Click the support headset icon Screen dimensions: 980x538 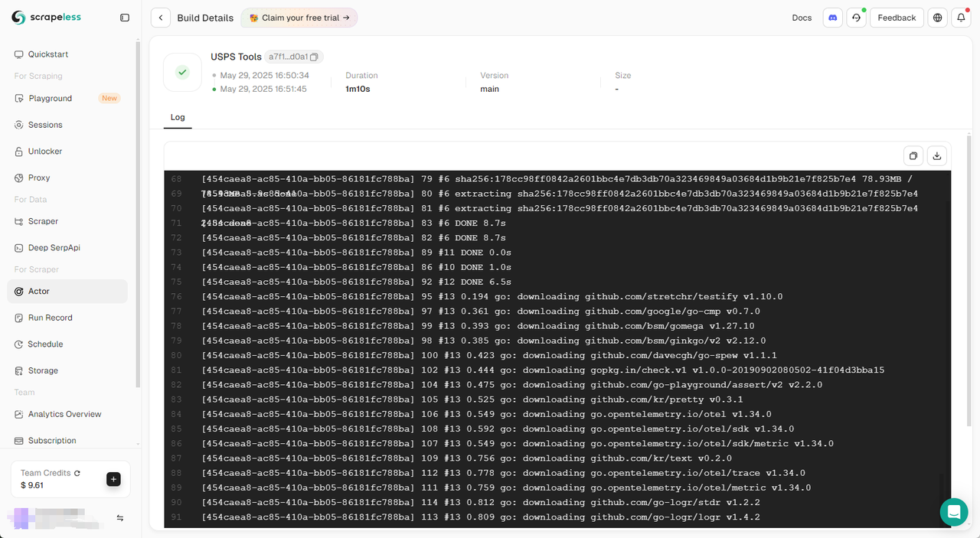(x=857, y=18)
